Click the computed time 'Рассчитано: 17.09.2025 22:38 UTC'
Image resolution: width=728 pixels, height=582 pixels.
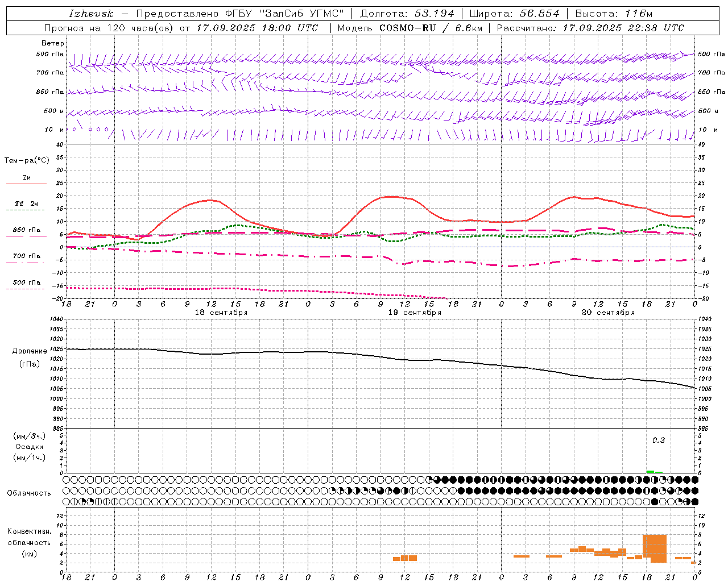click(x=590, y=28)
